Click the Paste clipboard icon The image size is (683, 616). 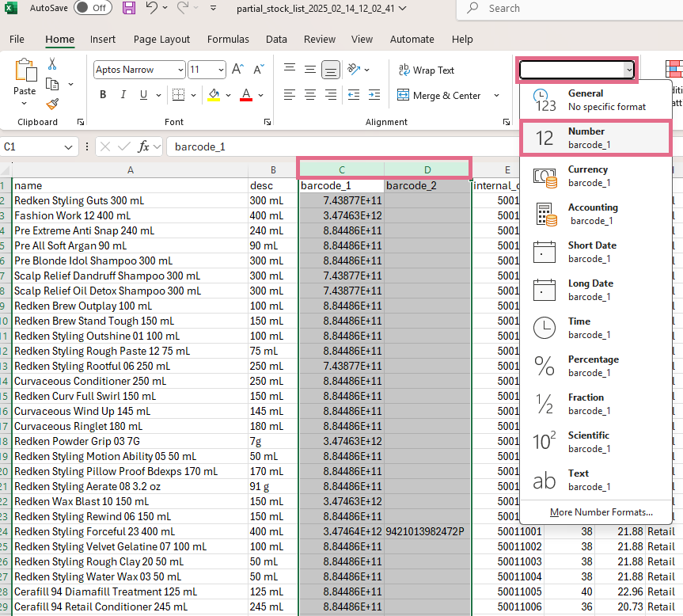click(x=25, y=70)
